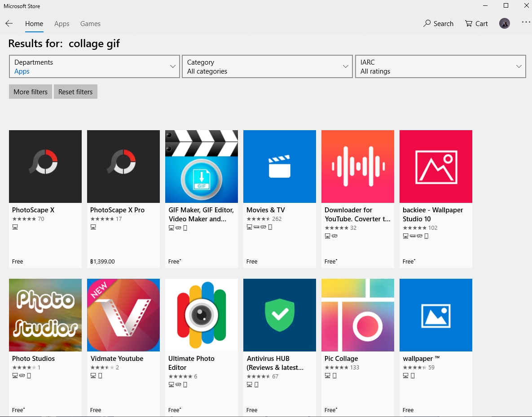Click the ฿1,399.00 price
Viewport: 532px width, 417px height.
(102, 262)
